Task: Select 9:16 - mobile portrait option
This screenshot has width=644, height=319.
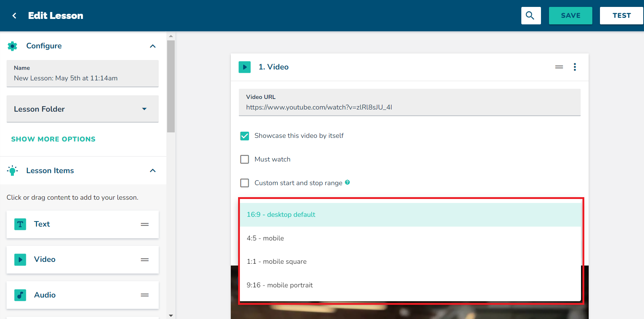Action: tap(410, 285)
